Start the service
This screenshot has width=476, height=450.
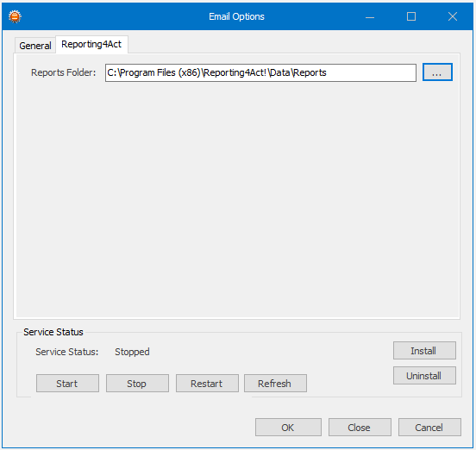[67, 384]
